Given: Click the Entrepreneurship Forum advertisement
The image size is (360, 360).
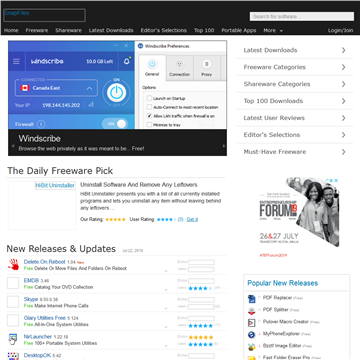Looking at the screenshot, I should 299,218.
